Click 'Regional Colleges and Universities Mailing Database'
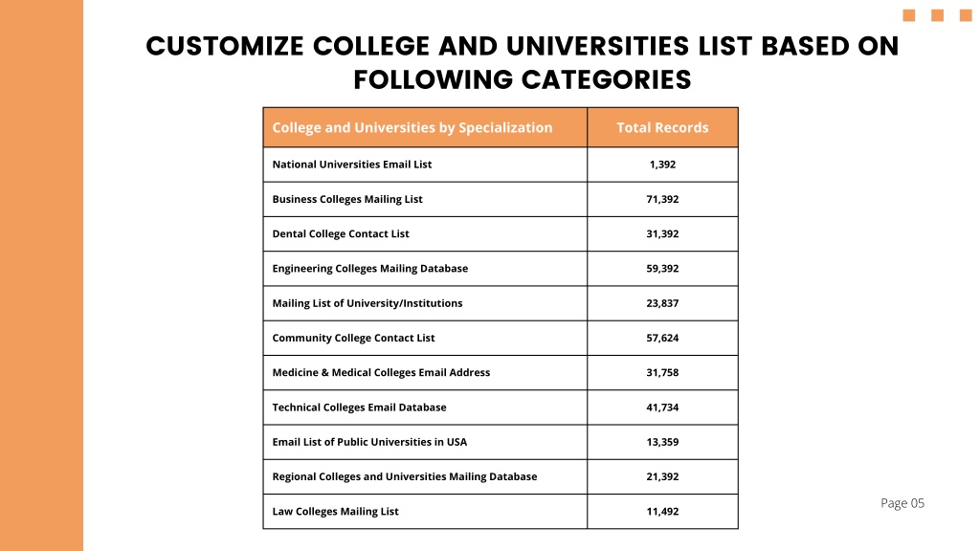This screenshot has width=980, height=551. click(x=405, y=476)
